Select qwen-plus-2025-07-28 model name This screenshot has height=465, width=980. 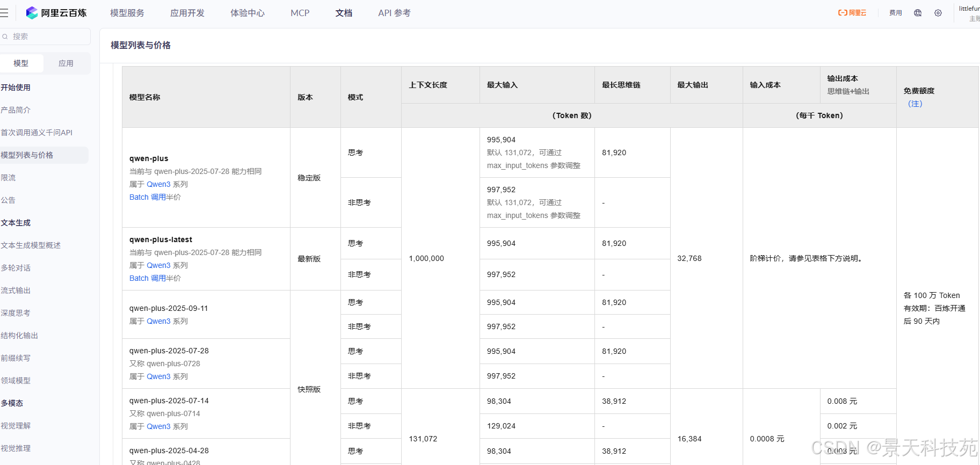(169, 351)
